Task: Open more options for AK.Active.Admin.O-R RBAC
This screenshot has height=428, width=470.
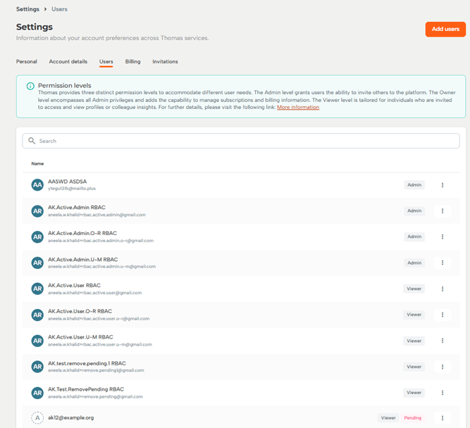Action: click(442, 237)
